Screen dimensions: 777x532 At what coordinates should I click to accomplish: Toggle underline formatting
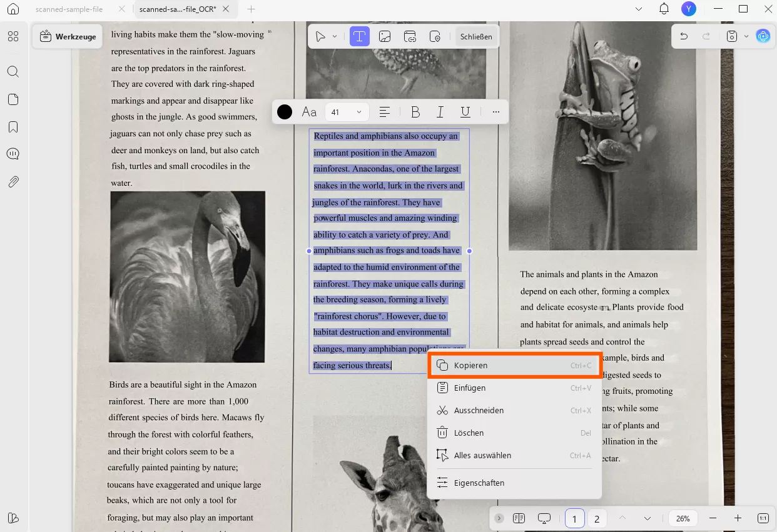tap(465, 112)
